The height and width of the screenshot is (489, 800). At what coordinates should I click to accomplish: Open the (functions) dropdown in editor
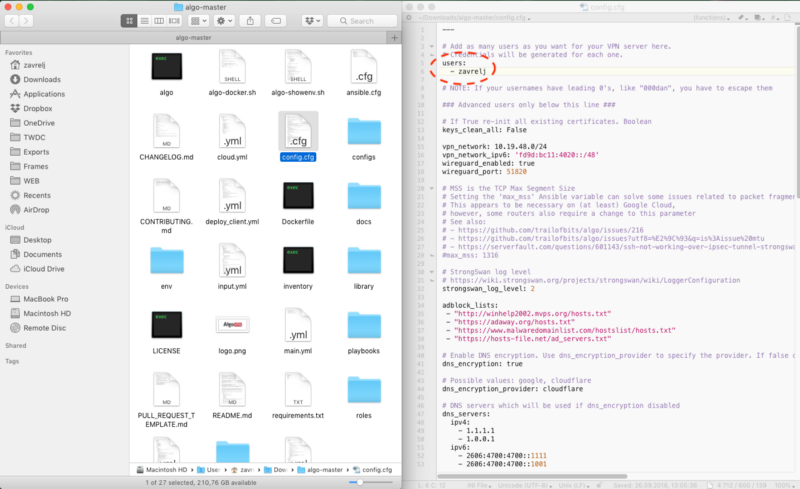[x=711, y=18]
